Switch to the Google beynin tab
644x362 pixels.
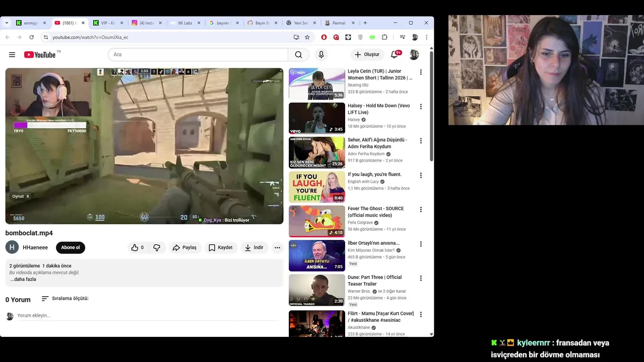(223, 23)
